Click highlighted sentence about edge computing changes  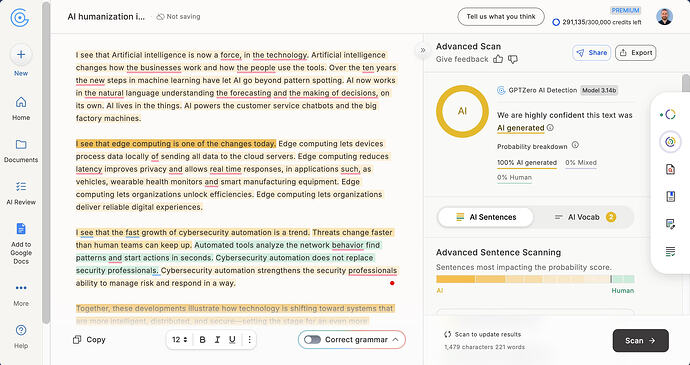tap(176, 144)
